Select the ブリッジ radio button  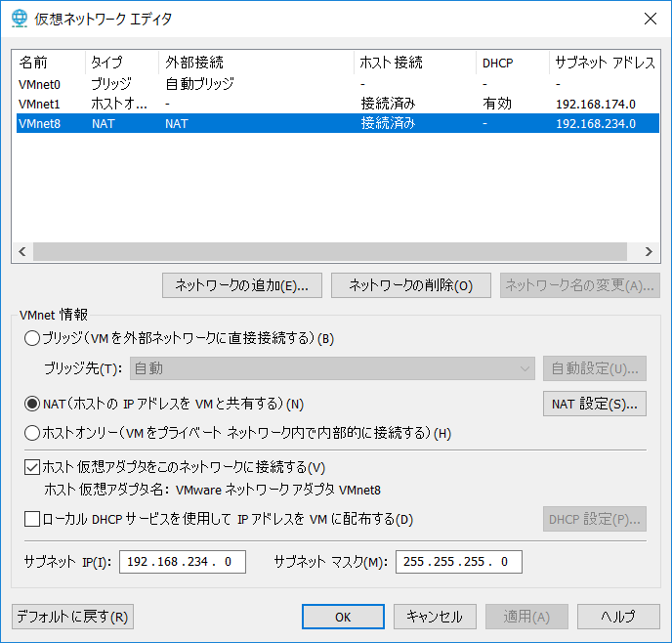(32, 338)
